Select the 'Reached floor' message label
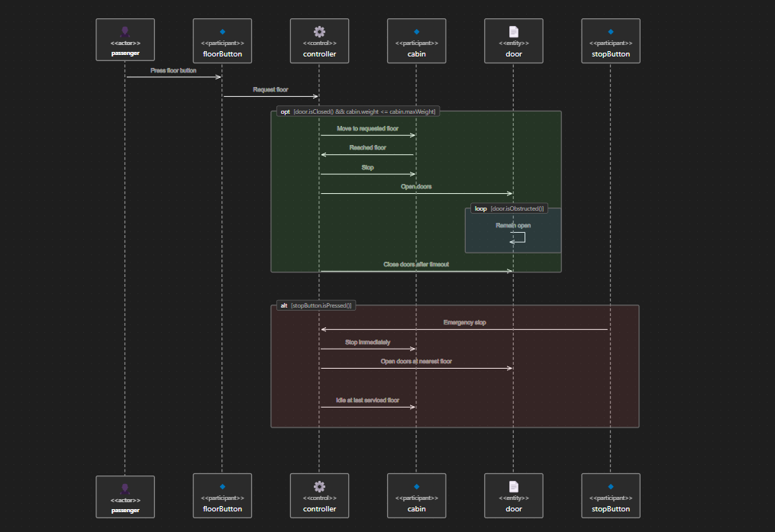This screenshot has height=532, width=775. [368, 148]
